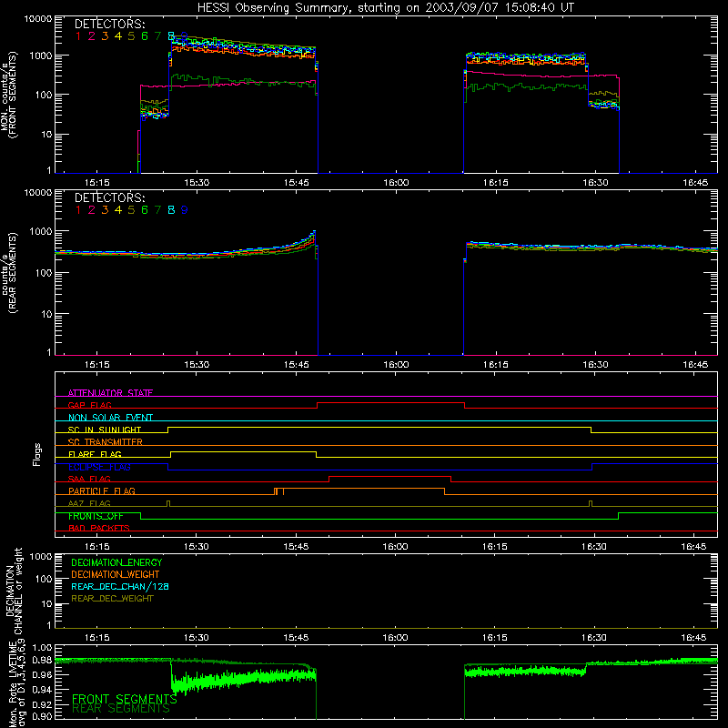Click the 0.92 tick on the livetime axis
This screenshot has width=728, height=728.
pyautogui.click(x=42, y=704)
